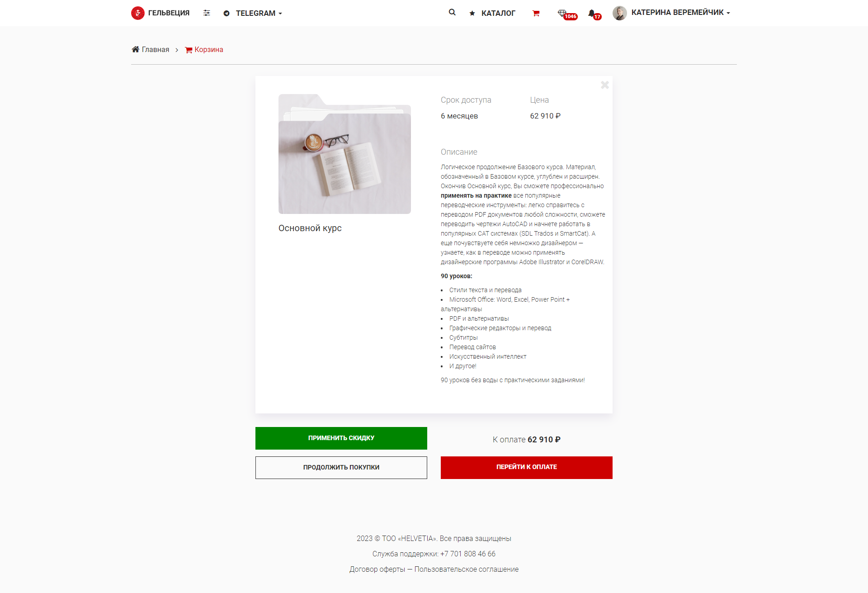Go to Главная breadcrumb link
The image size is (868, 593).
pyautogui.click(x=156, y=49)
